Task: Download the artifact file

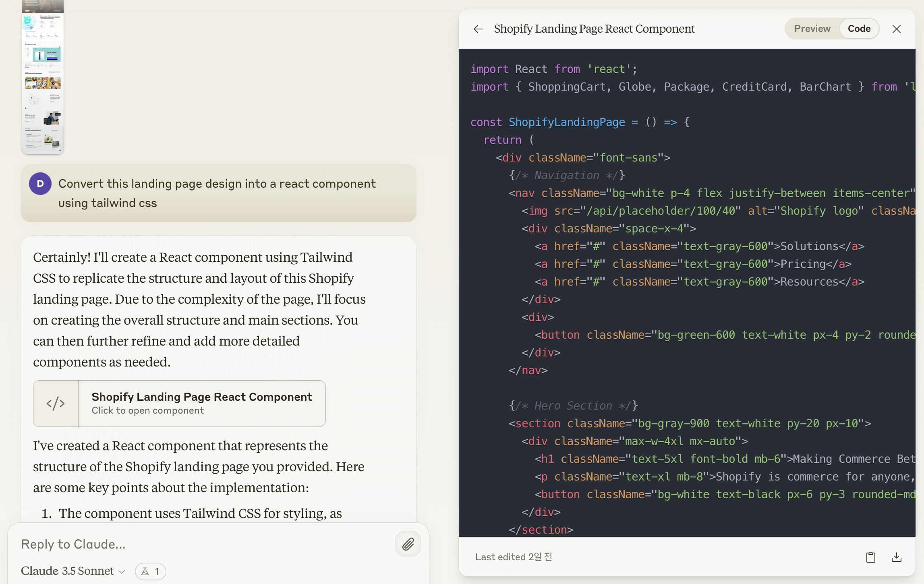Action: (x=897, y=557)
